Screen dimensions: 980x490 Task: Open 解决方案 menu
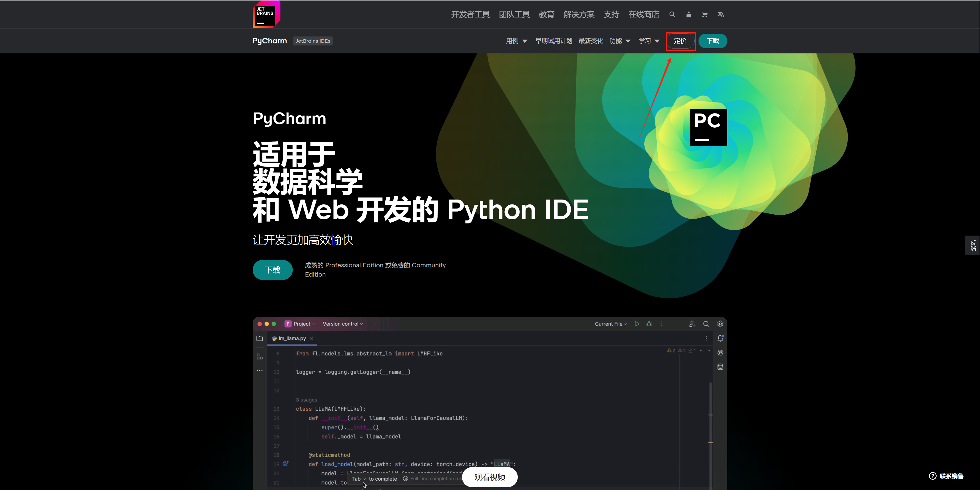pyautogui.click(x=579, y=14)
